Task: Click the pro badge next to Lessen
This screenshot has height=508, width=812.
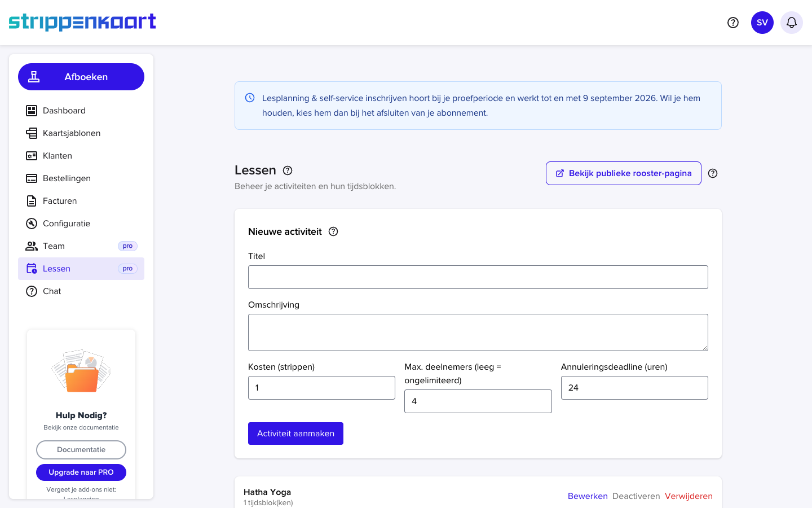Action: point(127,269)
